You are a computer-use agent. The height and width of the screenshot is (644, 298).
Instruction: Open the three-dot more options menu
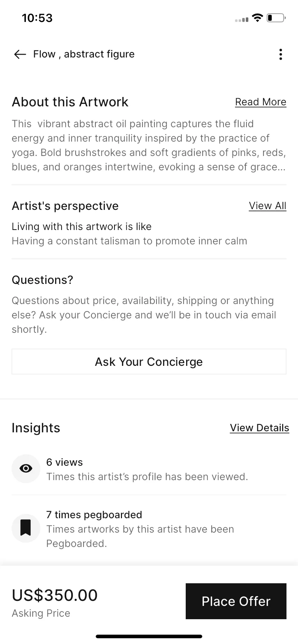click(281, 54)
